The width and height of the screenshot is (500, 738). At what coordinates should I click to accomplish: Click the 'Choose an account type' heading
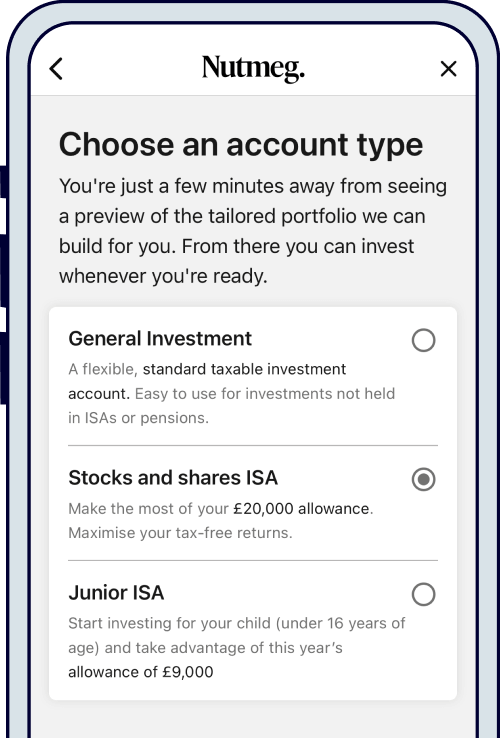click(x=241, y=144)
